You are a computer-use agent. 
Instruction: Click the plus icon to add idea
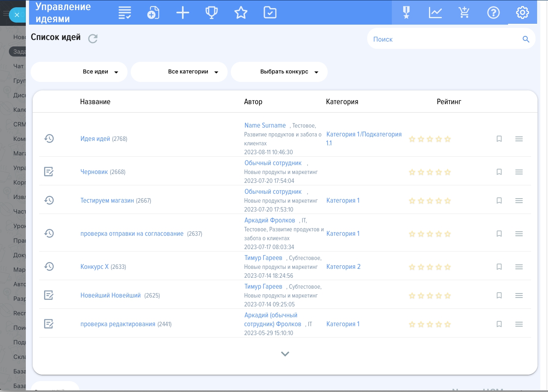[182, 13]
